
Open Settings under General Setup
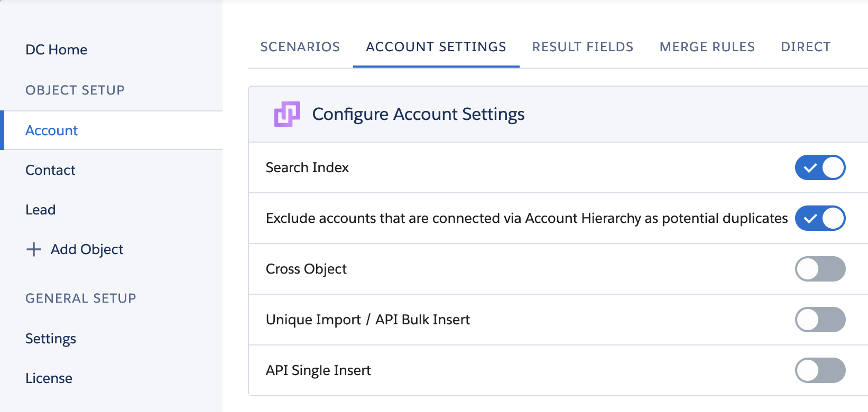[x=51, y=339]
